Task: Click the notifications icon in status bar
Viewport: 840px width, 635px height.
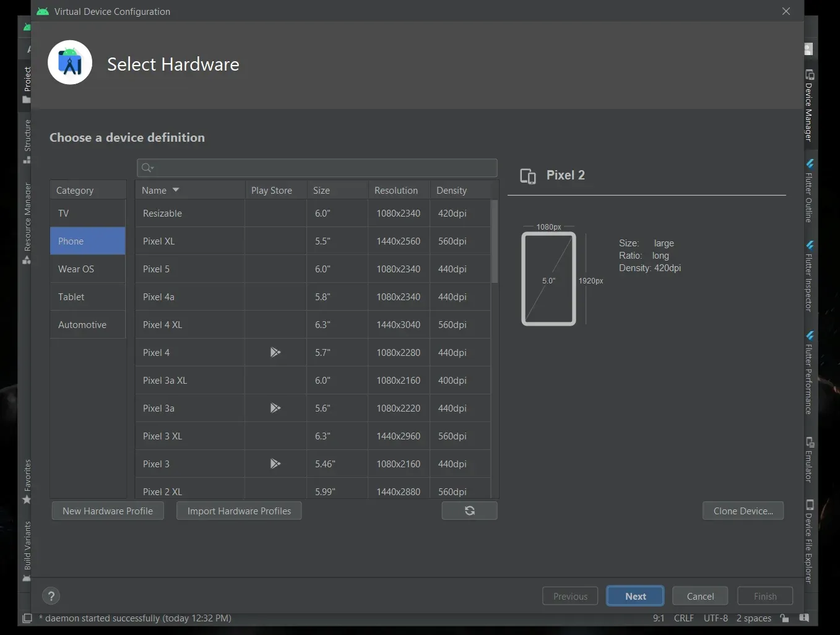Action: tap(804, 618)
